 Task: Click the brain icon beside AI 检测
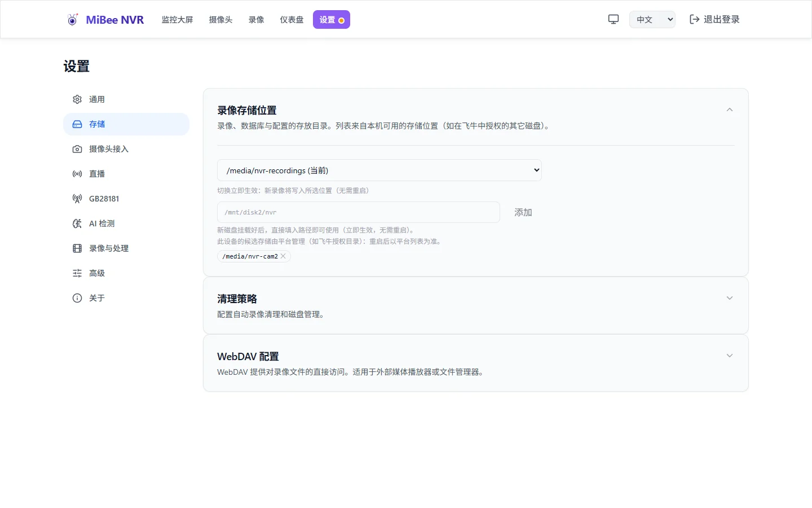tap(77, 224)
